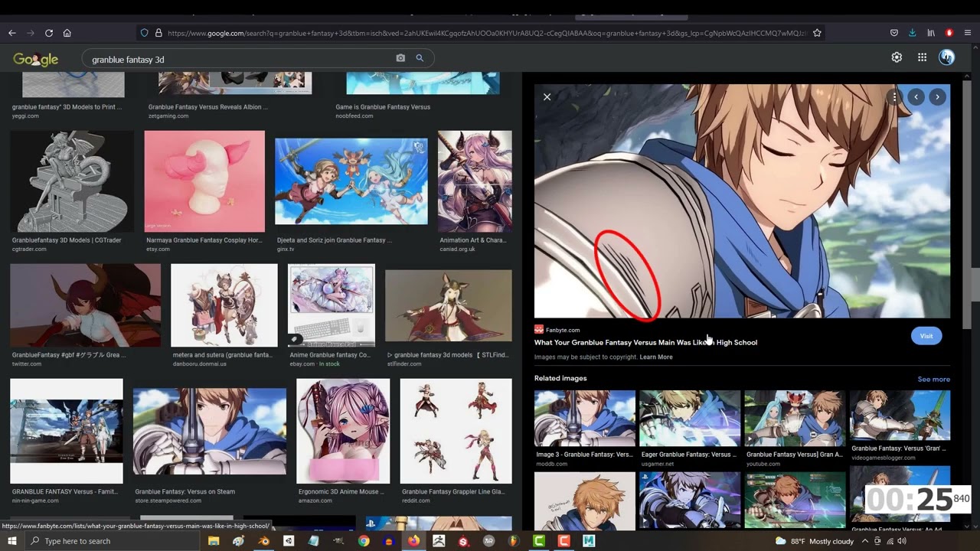Open 'What Your Granblue Fantasy Versus Main' title
The height and width of the screenshot is (551, 980).
pyautogui.click(x=645, y=342)
